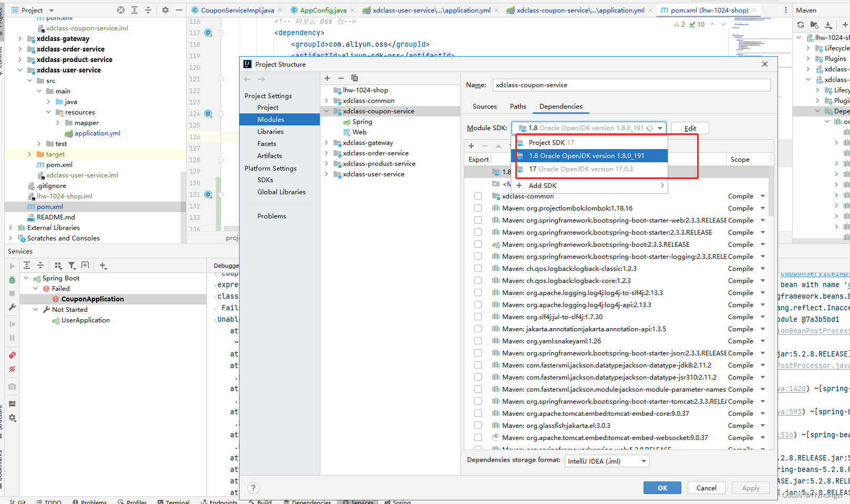850x504 pixels.
Task: Expand xdclass-gateway module in dialog tree
Action: coord(326,143)
